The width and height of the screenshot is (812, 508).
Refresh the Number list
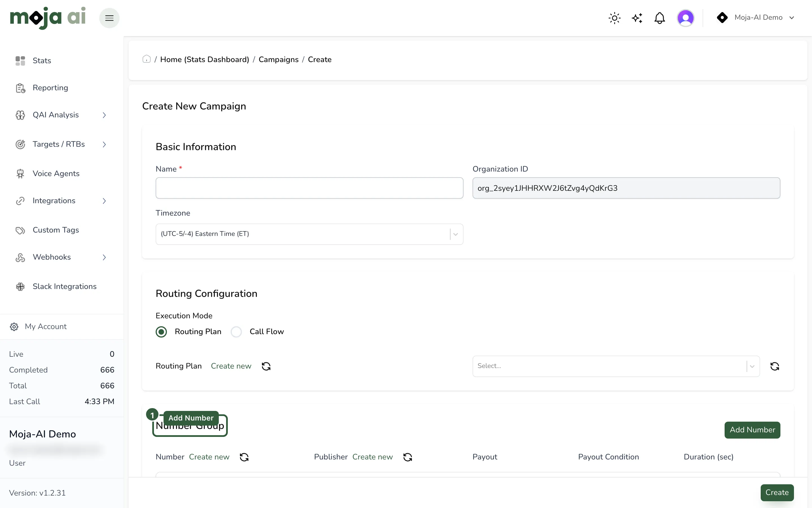244,457
